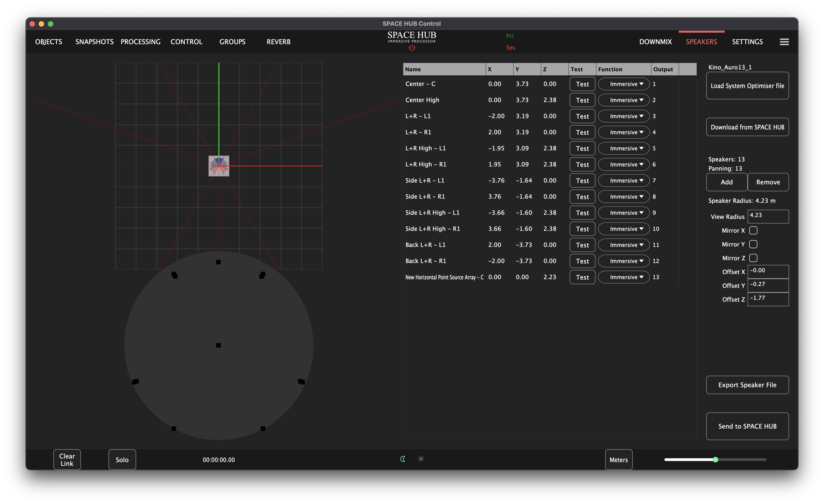This screenshot has height=504, width=824.
Task: Open Function dropdown for Side L+R – L1
Action: 624,180
